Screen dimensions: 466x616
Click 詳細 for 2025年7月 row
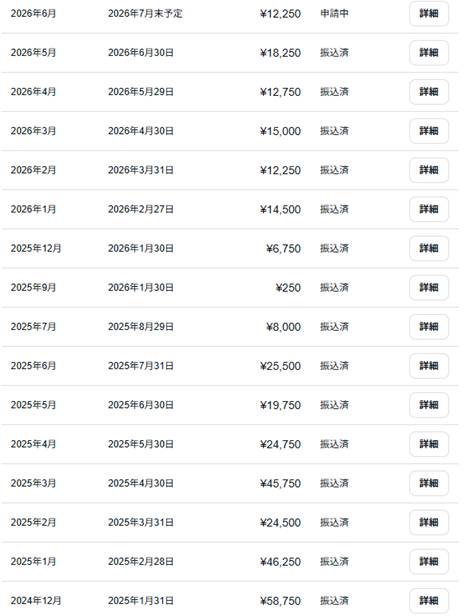click(429, 327)
